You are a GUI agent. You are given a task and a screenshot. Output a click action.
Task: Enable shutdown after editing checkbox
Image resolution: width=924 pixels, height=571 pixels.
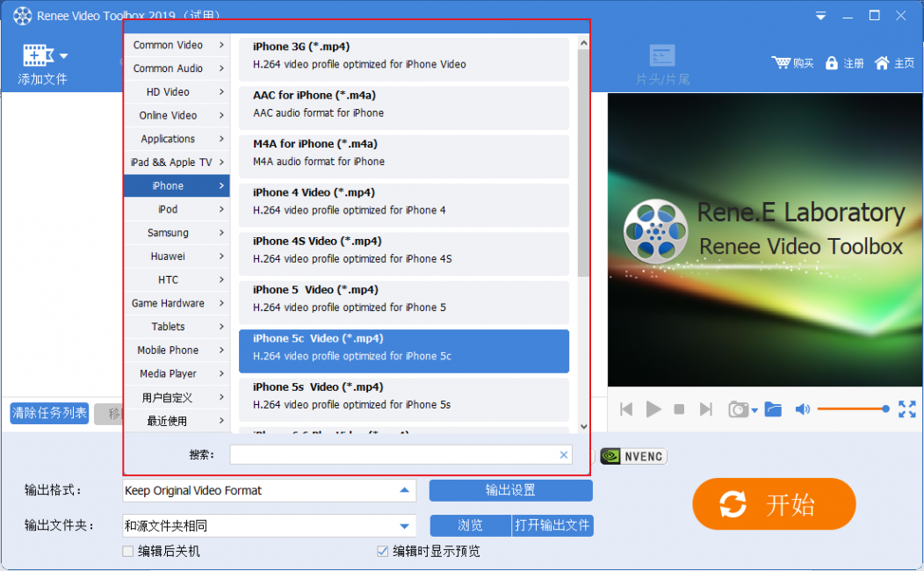click(x=128, y=552)
